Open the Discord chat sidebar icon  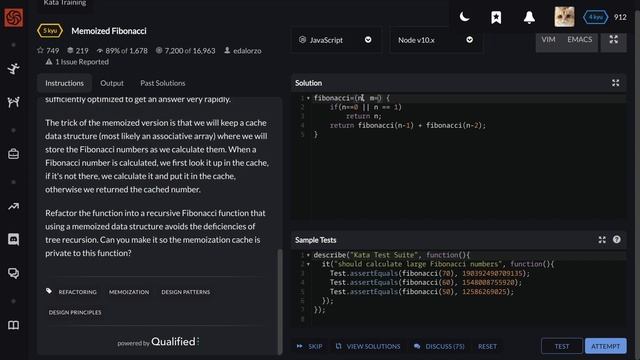point(13,240)
